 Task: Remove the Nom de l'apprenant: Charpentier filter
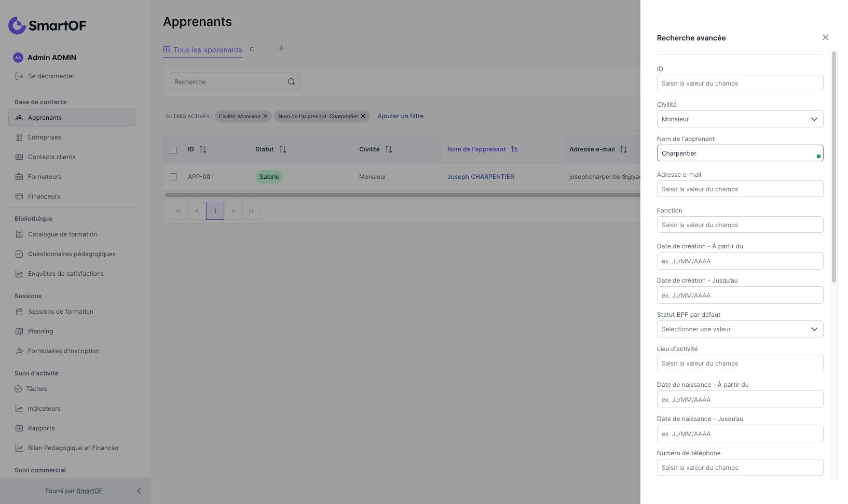point(363,116)
